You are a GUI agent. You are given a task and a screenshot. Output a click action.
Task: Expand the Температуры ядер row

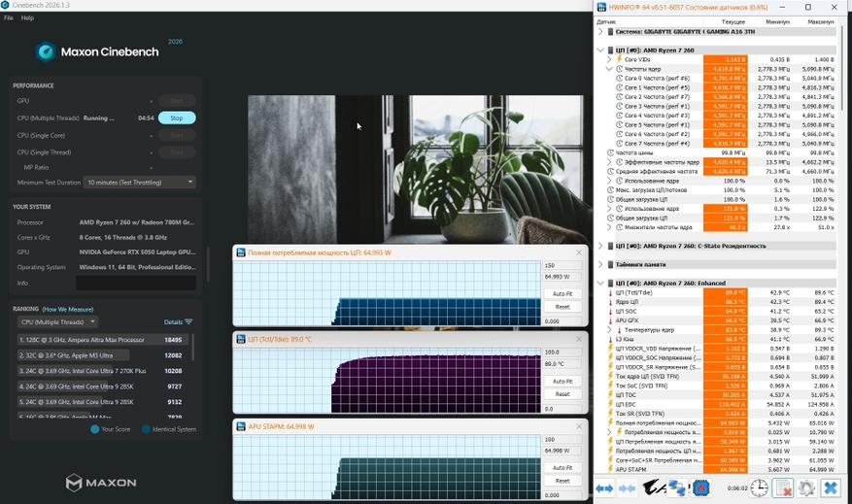click(x=609, y=329)
